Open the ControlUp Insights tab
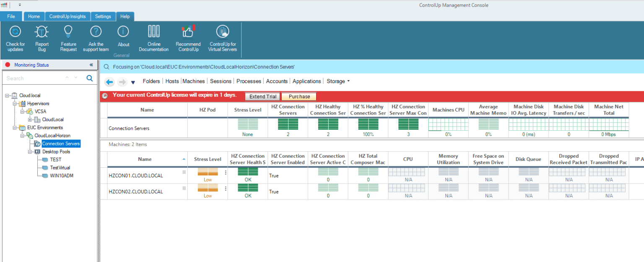This screenshot has height=262, width=644. coord(68,16)
